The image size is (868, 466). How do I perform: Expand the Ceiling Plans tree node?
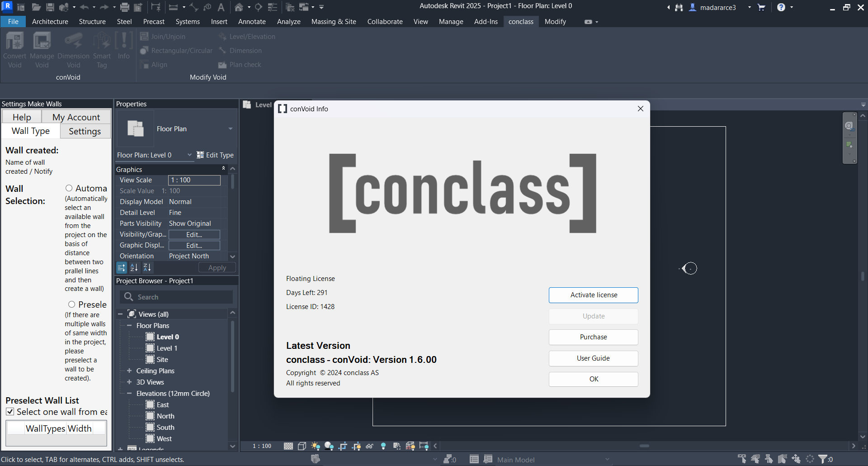[x=129, y=371]
